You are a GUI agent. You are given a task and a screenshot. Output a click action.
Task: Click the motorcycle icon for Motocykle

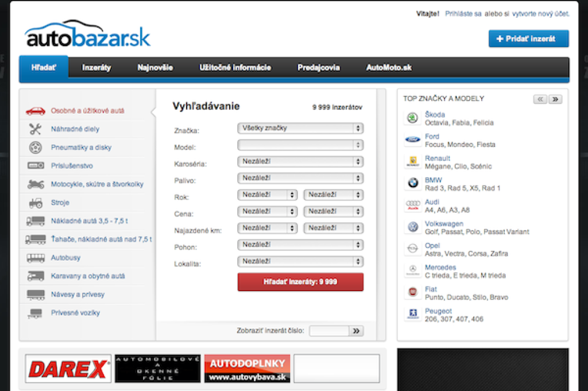(x=35, y=184)
